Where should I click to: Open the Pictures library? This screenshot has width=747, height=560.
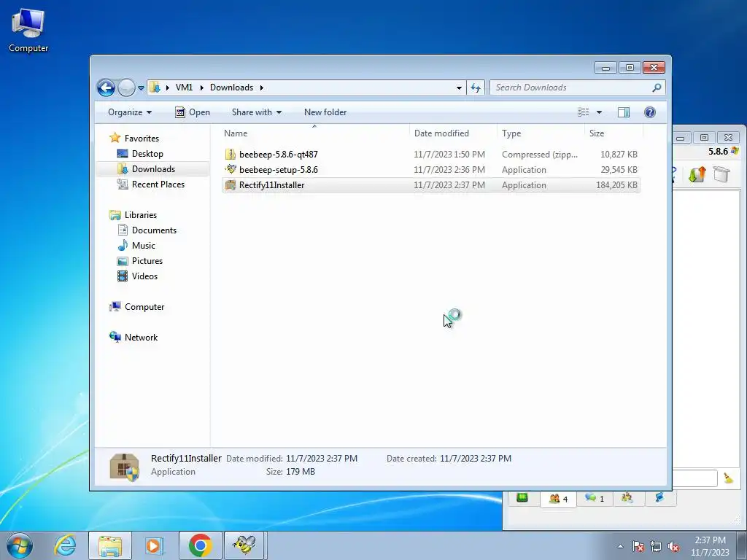tap(147, 261)
